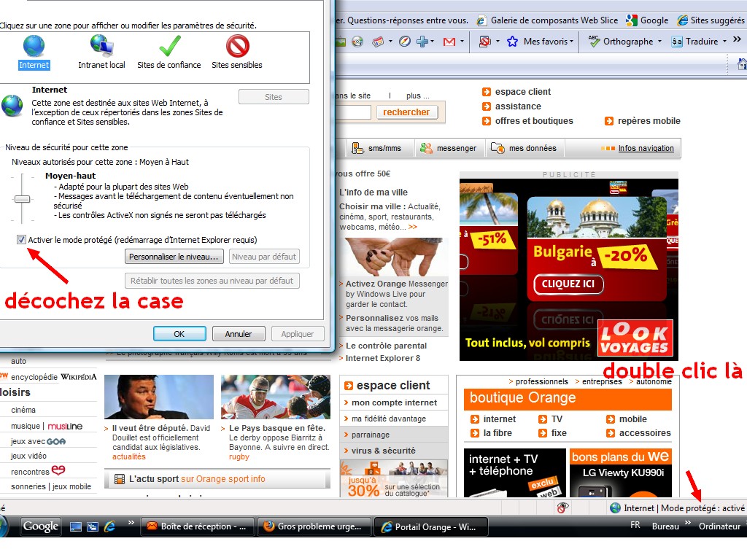Screen dimensions: 747x560
Task: Click the privacy eye icon in status bar
Action: pyautogui.click(x=562, y=507)
